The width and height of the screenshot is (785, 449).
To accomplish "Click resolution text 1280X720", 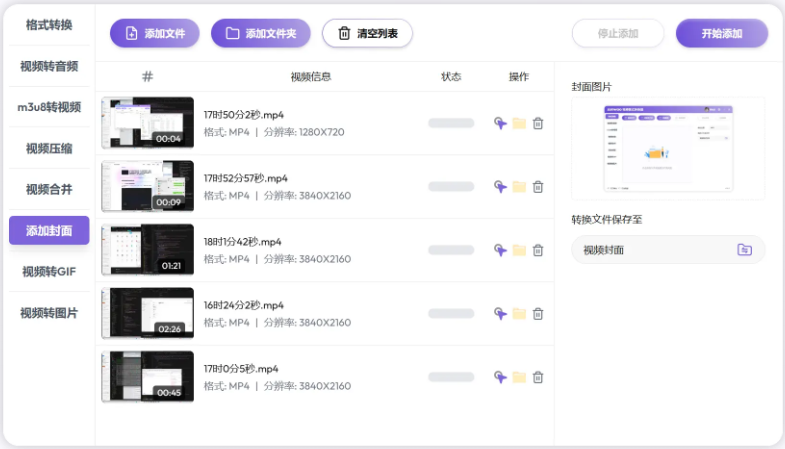I will (x=321, y=132).
